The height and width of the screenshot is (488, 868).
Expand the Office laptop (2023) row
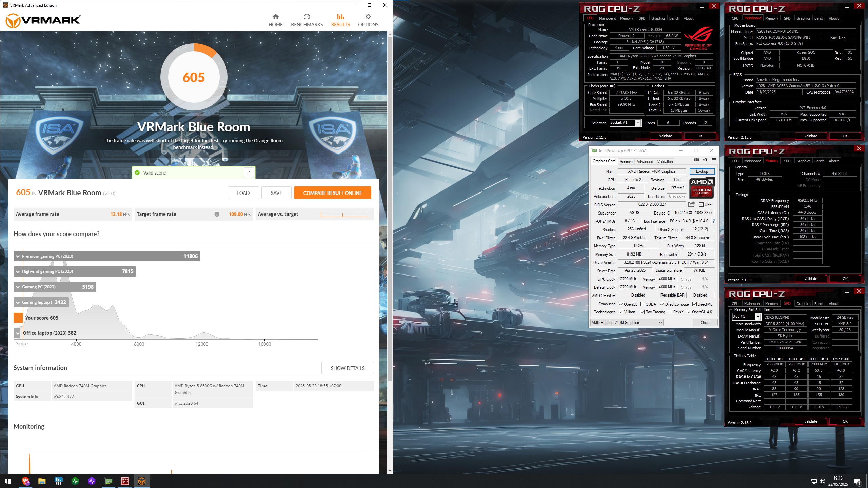(18, 333)
